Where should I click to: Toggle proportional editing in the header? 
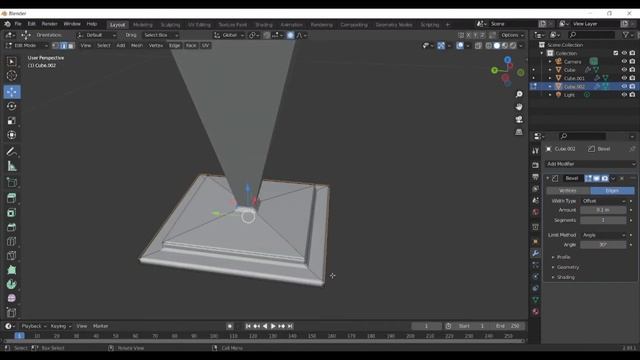click(x=291, y=36)
